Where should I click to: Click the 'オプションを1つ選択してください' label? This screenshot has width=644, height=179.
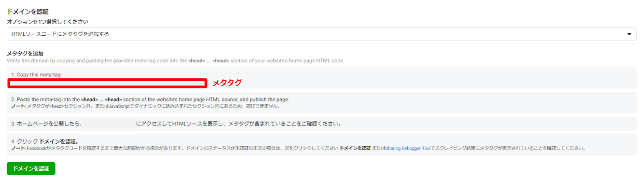pos(47,22)
